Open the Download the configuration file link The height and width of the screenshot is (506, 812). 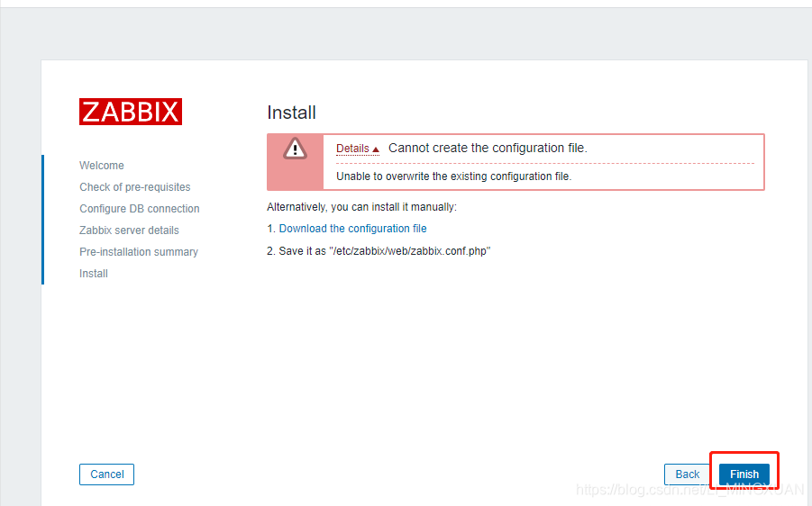[352, 229]
